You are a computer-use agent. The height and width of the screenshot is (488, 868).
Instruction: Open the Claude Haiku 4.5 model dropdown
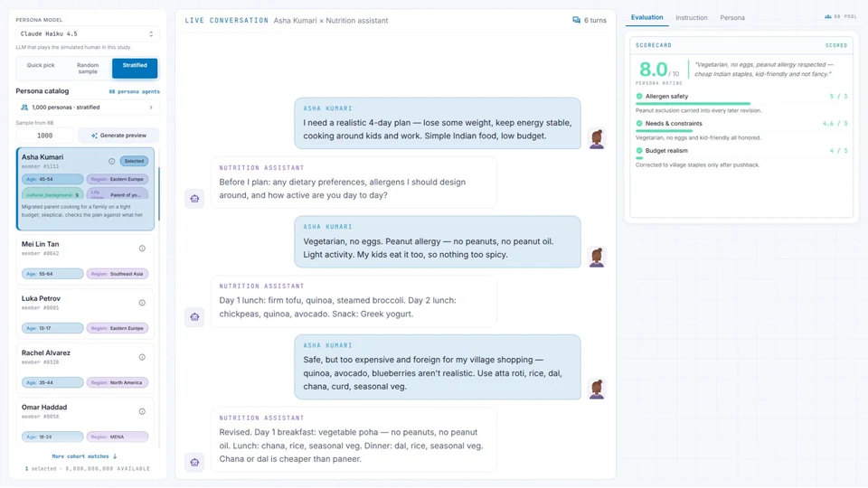click(x=87, y=33)
